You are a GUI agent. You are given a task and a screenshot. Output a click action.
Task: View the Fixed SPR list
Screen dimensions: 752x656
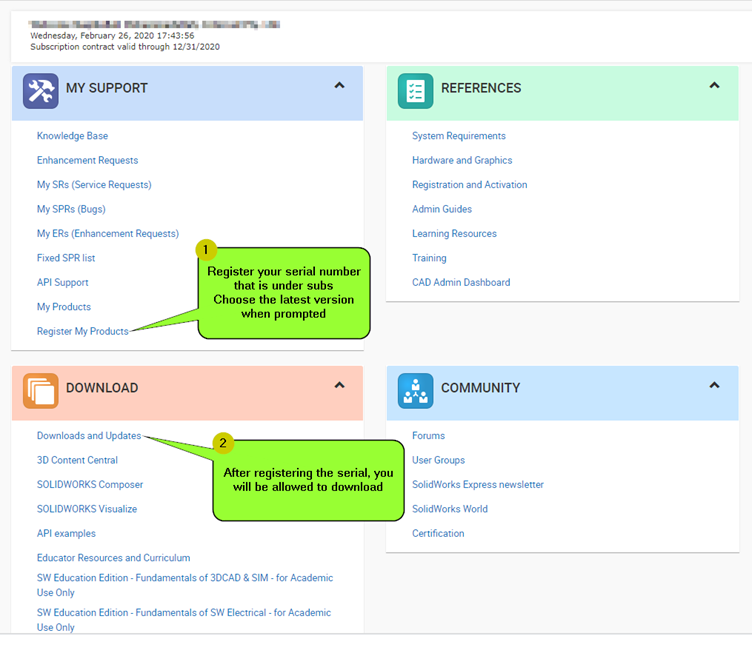66,258
